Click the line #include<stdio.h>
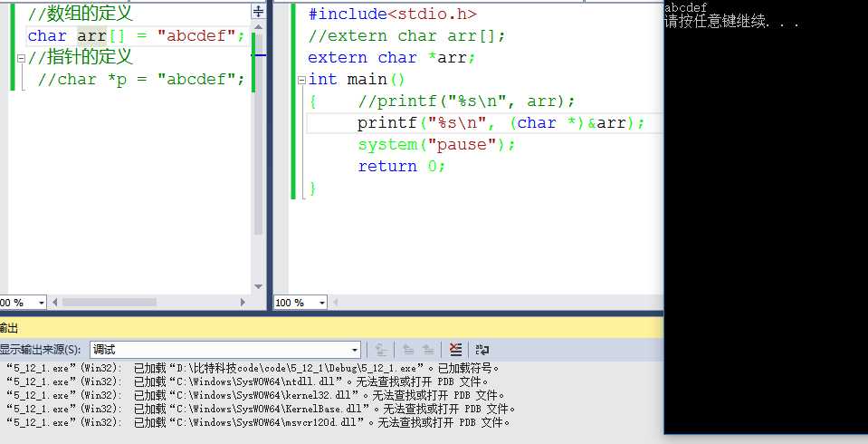This screenshot has width=868, height=444. pyautogui.click(x=393, y=14)
